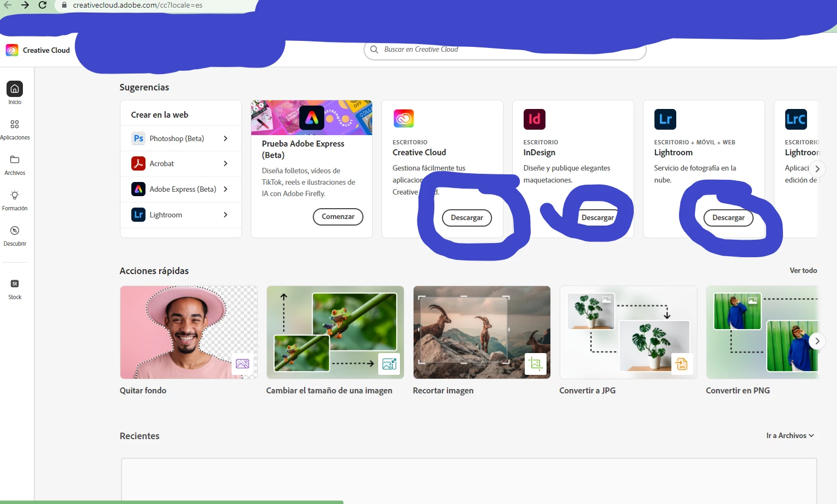Click the InDesign Id app icon
The width and height of the screenshot is (837, 504).
click(x=535, y=119)
